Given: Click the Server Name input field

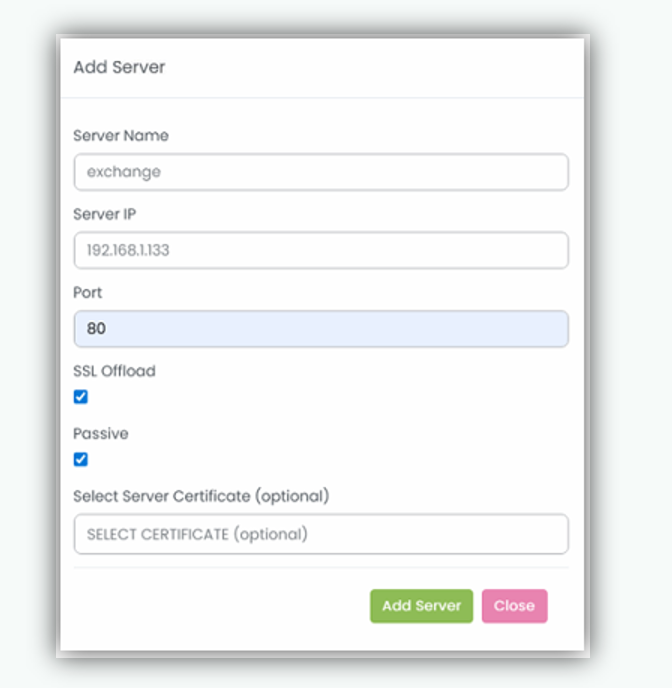Looking at the screenshot, I should pyautogui.click(x=321, y=172).
